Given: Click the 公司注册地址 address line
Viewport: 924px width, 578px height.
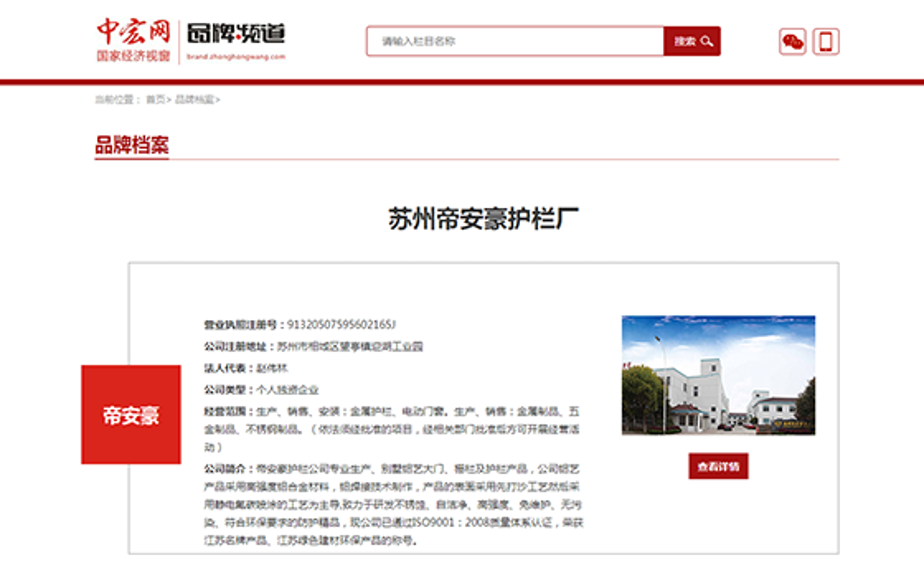Looking at the screenshot, I should pos(313,346).
